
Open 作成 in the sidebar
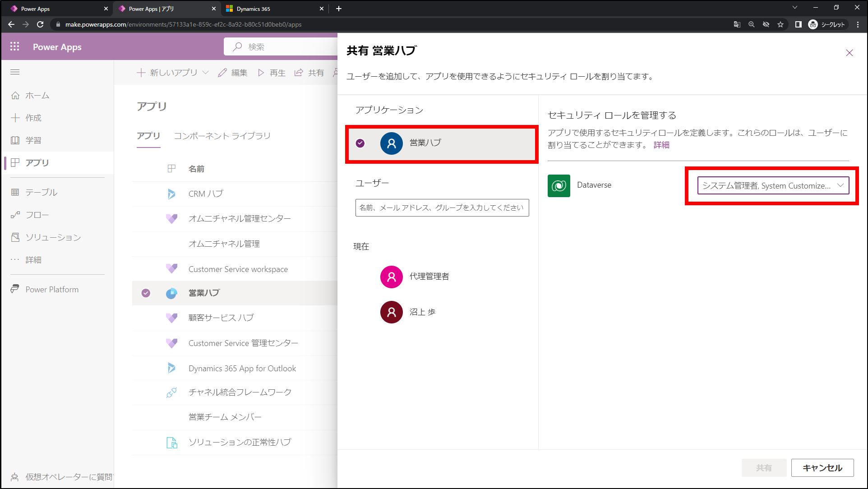click(33, 118)
